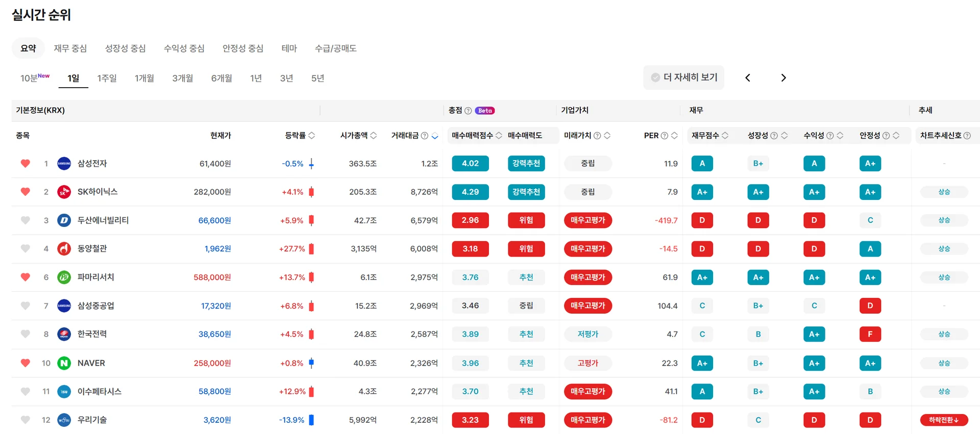
Task: Sort by 거래대금 using the down chevron
Action: [435, 136]
